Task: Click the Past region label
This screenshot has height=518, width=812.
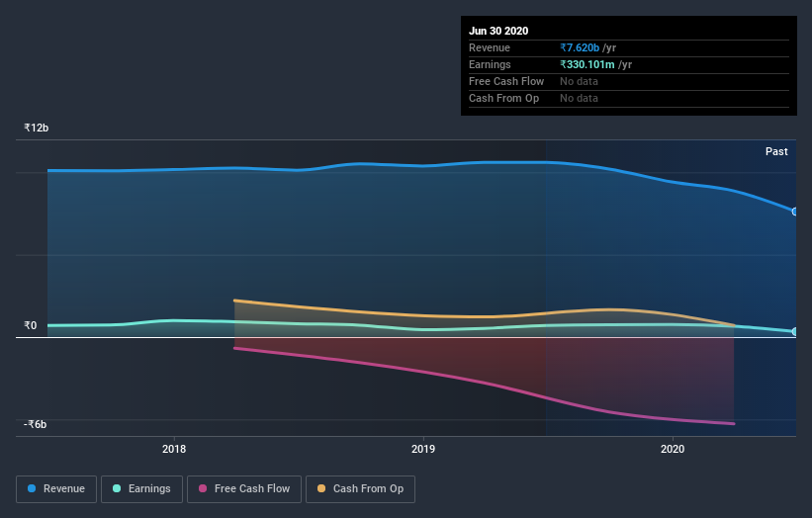Action: 776,151
